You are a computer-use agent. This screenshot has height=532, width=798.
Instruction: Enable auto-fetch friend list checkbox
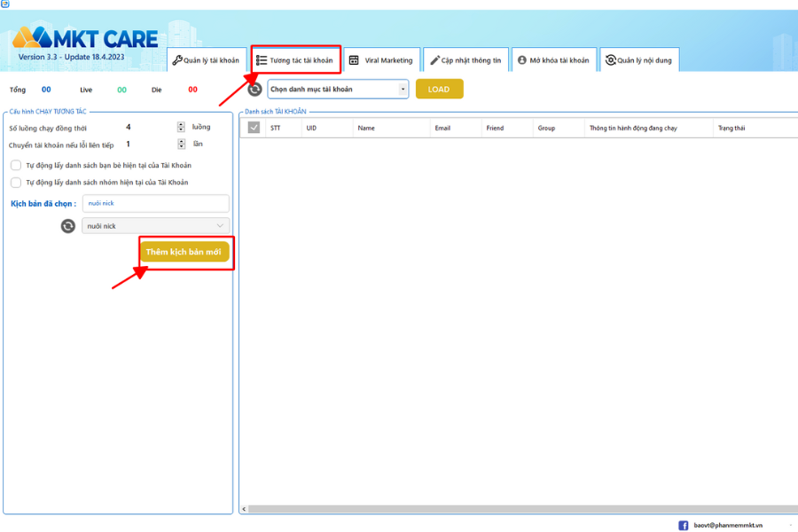(x=16, y=165)
